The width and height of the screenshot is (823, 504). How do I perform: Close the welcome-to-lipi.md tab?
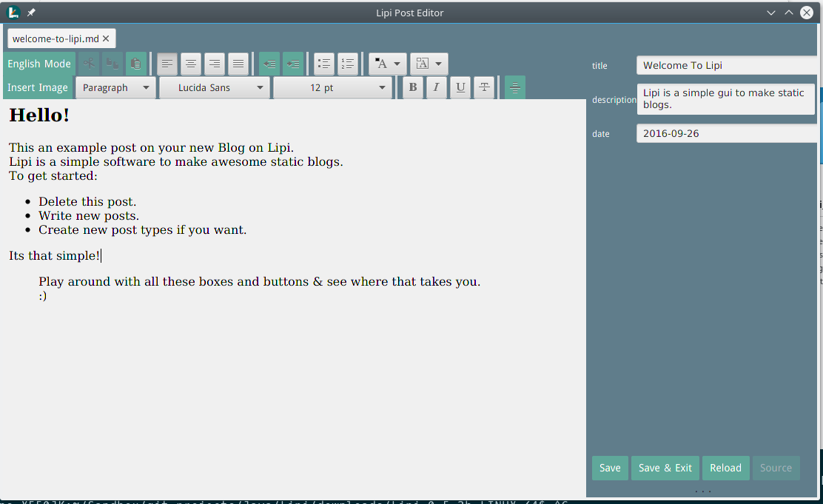(x=106, y=38)
